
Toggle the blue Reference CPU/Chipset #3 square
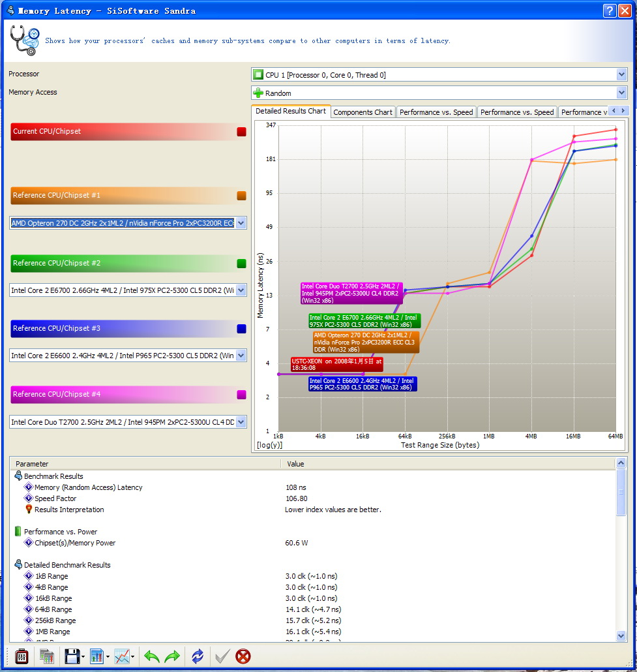coord(241,329)
